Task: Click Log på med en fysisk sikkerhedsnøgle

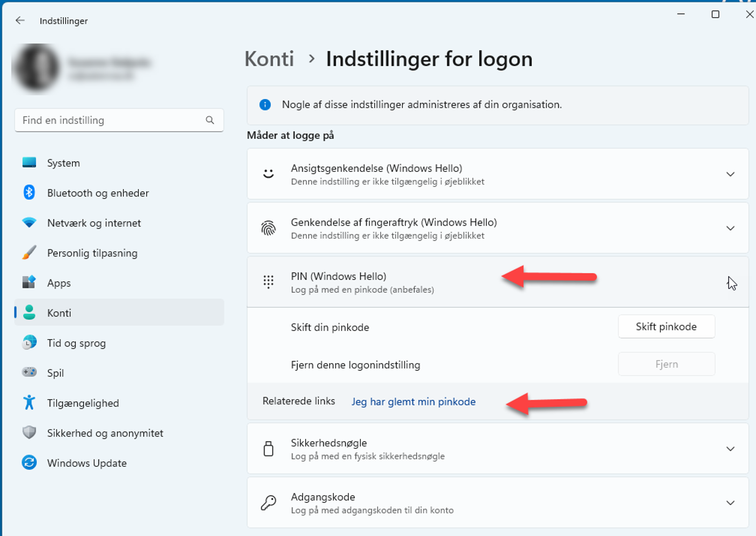Action: point(367,456)
